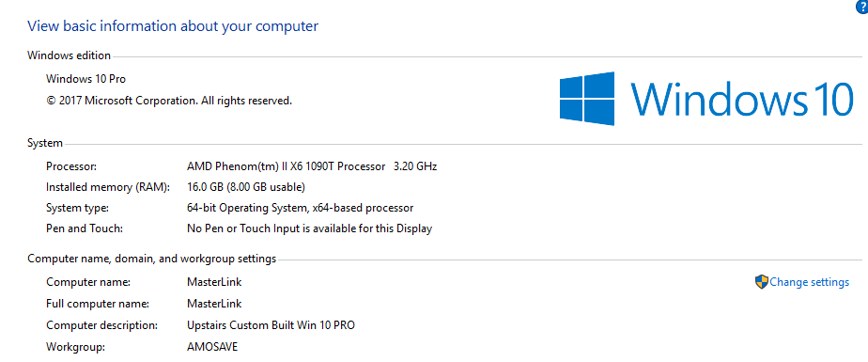Click the MasterLink value beside Full computer name
The image size is (868, 362).
(x=214, y=304)
